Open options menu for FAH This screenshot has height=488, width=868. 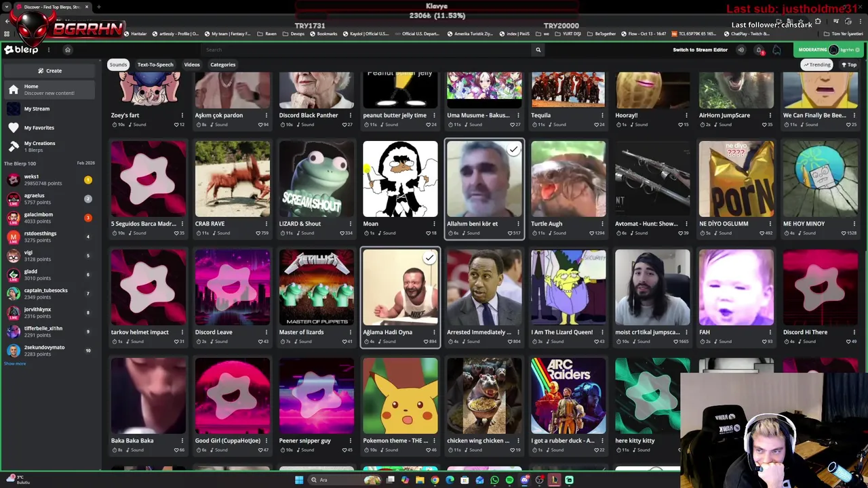pyautogui.click(x=770, y=332)
